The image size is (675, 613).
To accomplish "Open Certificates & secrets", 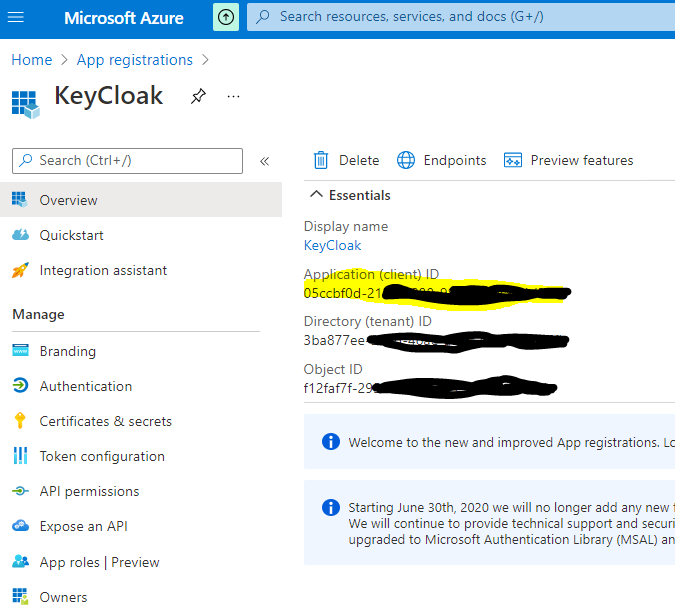I will 105,421.
